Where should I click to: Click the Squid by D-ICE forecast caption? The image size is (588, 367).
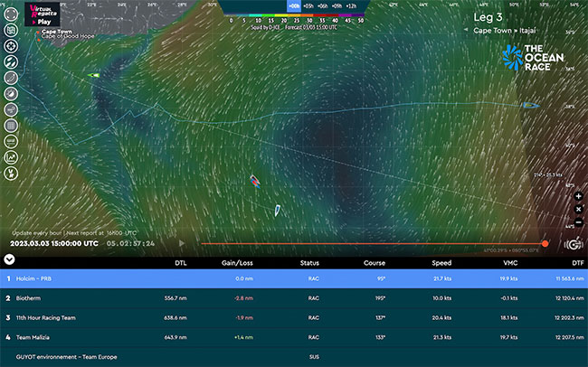point(294,27)
